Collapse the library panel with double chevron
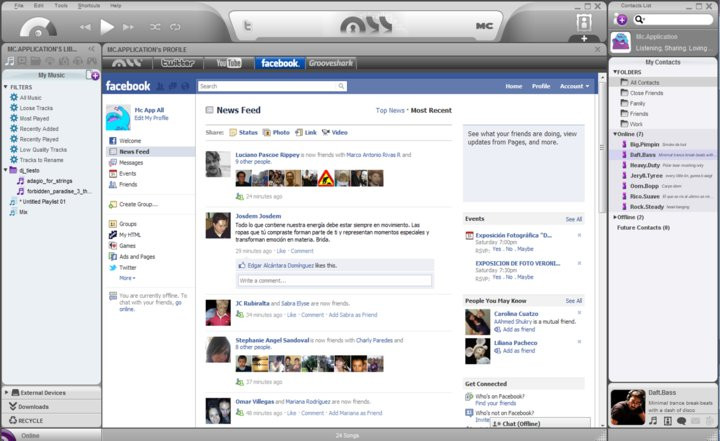Viewport: 720px width, 441px height. (x=91, y=49)
